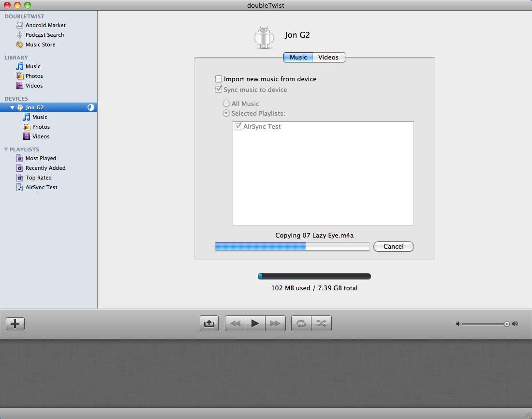Click 'Copying 07 Lazy Eye.m4a' status text
Viewport: 532px width, 419px height.
click(314, 235)
